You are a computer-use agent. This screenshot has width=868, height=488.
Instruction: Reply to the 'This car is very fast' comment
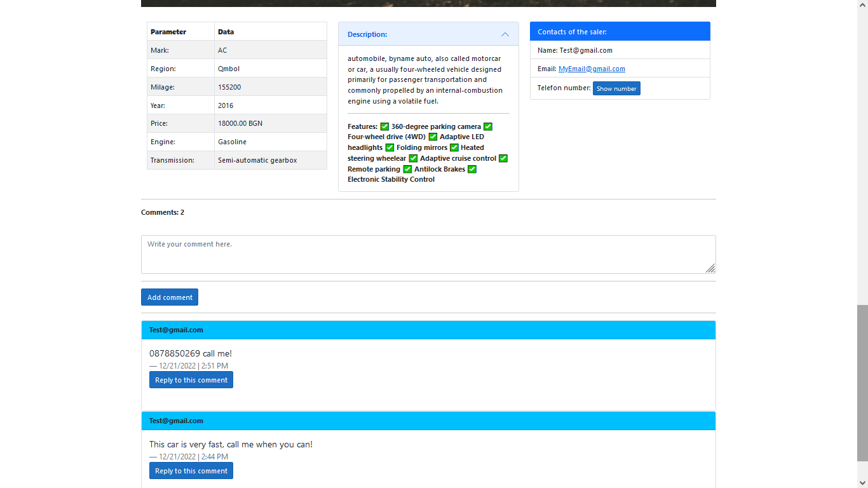point(191,470)
